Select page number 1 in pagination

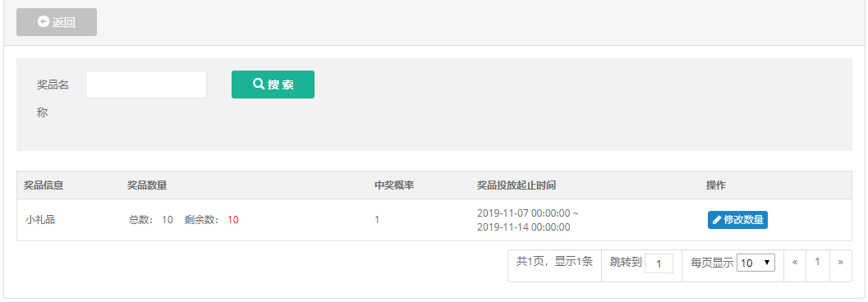click(818, 262)
